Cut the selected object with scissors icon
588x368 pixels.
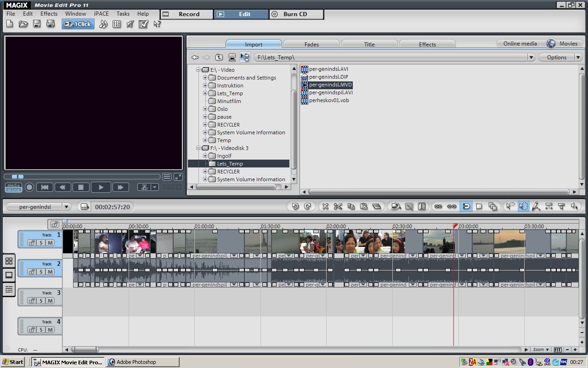click(338, 207)
